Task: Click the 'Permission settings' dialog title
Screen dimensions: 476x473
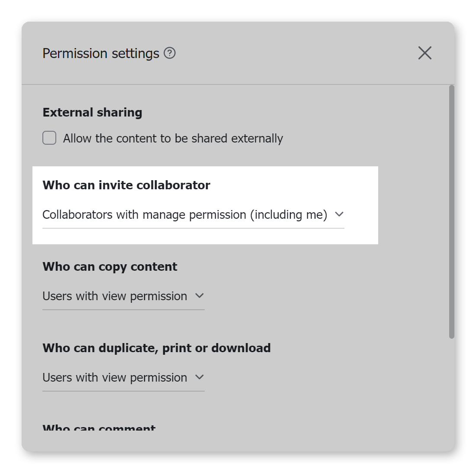Action: point(101,54)
